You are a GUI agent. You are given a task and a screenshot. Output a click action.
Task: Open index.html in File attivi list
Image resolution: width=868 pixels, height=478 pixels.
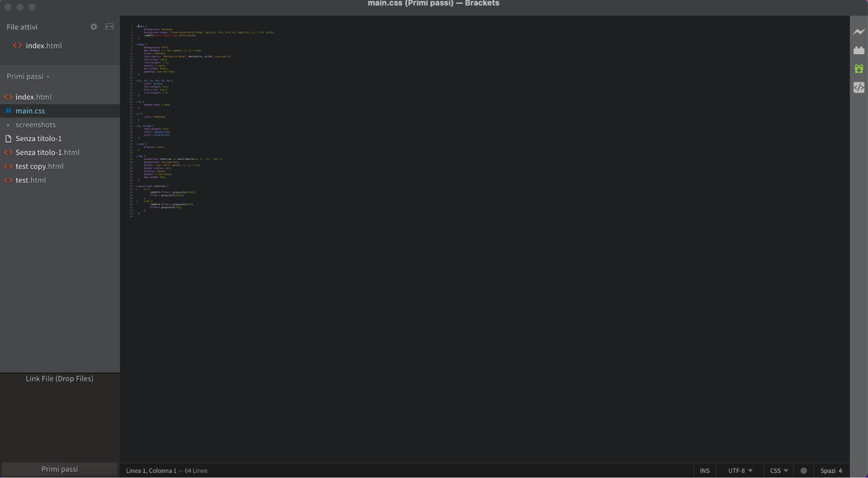[43, 46]
